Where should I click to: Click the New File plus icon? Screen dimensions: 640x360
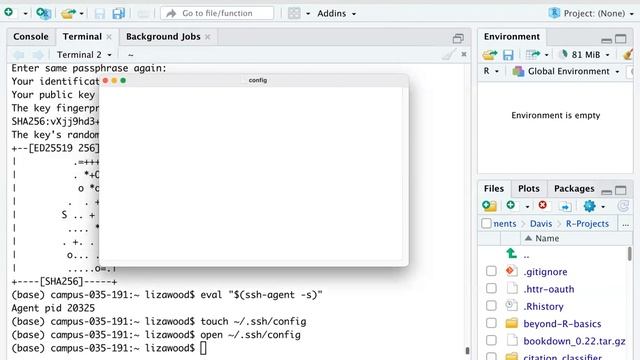tap(9, 13)
